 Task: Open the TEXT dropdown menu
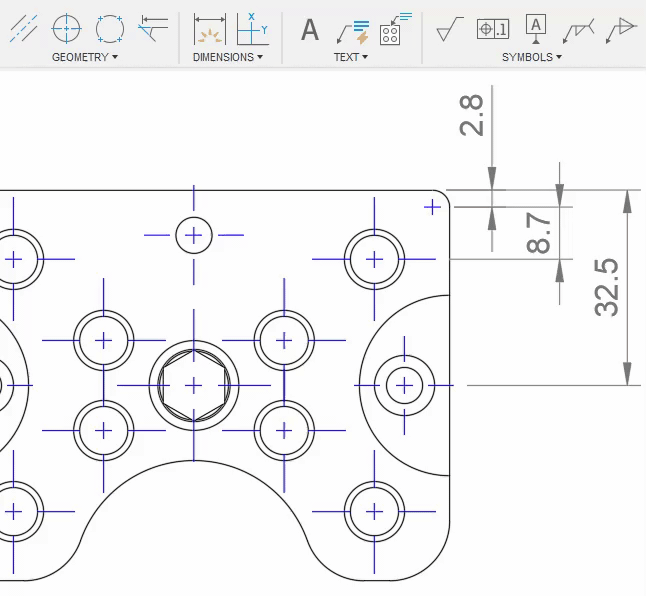351,57
